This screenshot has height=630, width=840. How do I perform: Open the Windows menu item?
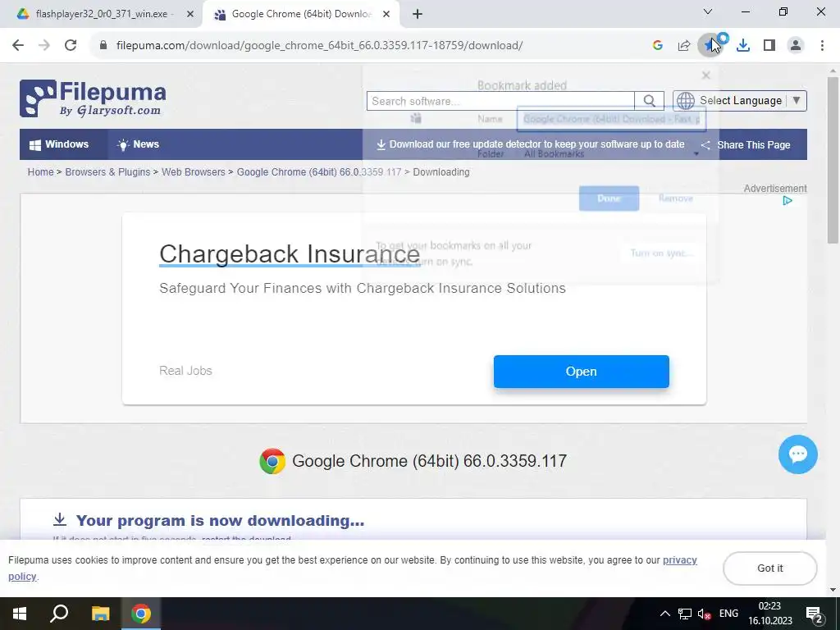click(59, 144)
